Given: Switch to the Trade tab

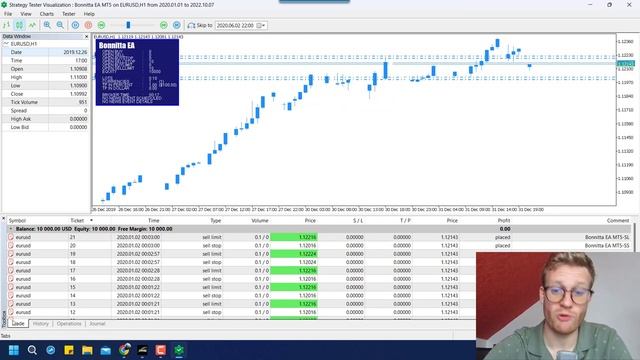Looking at the screenshot, I should pyautogui.click(x=18, y=323).
